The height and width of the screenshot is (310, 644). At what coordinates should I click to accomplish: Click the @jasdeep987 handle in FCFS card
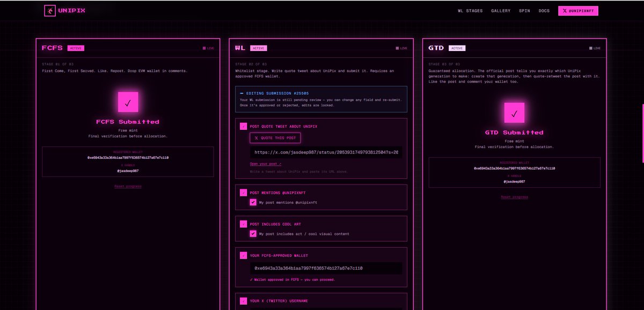[x=128, y=171]
